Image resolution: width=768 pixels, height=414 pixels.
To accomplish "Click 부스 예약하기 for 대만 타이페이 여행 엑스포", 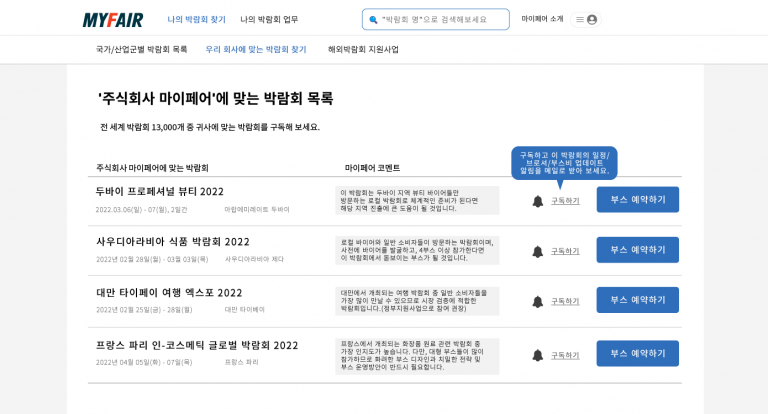I will click(x=637, y=300).
